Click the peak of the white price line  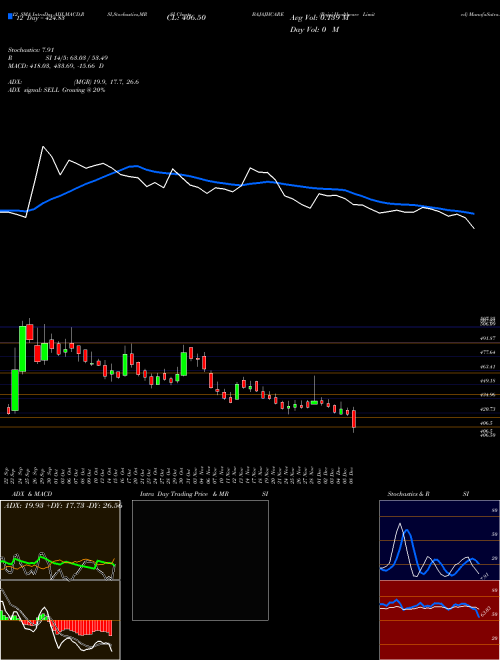pyautogui.click(x=43, y=147)
